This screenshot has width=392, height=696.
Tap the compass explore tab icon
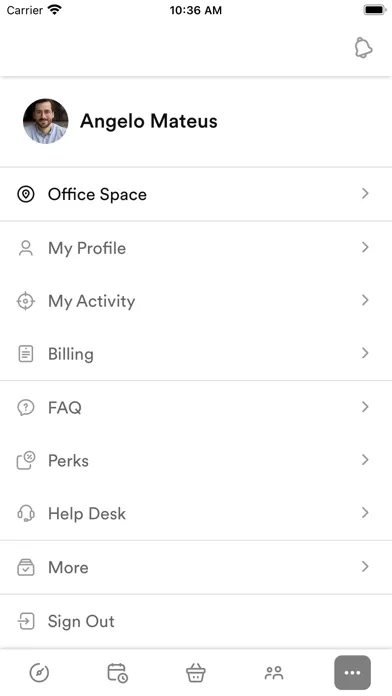tap(39, 672)
